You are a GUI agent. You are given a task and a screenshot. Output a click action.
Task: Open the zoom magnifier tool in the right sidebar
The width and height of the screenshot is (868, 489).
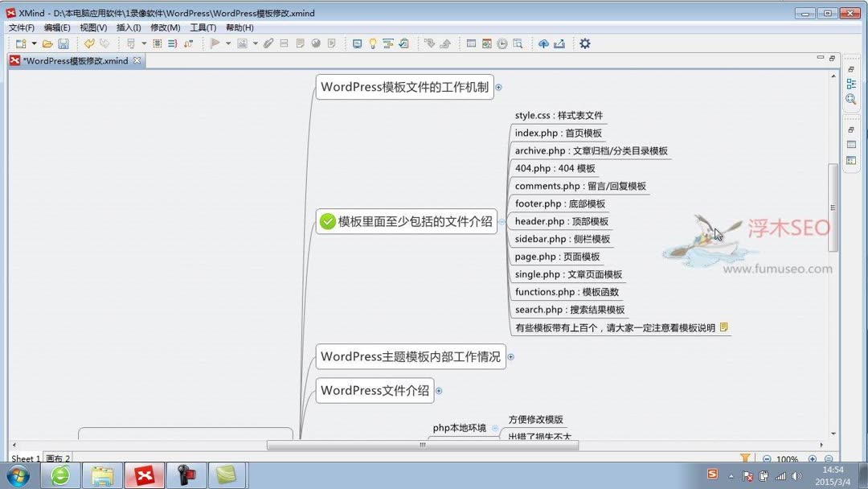tap(852, 100)
